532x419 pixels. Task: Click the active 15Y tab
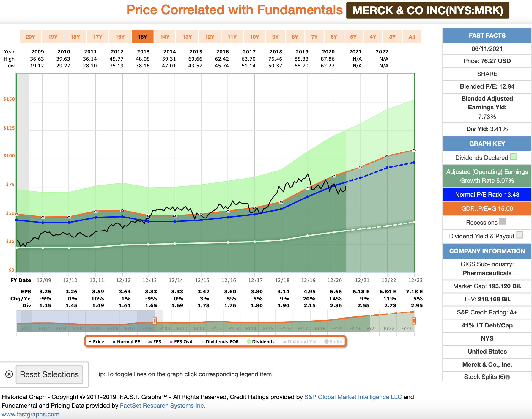point(142,37)
